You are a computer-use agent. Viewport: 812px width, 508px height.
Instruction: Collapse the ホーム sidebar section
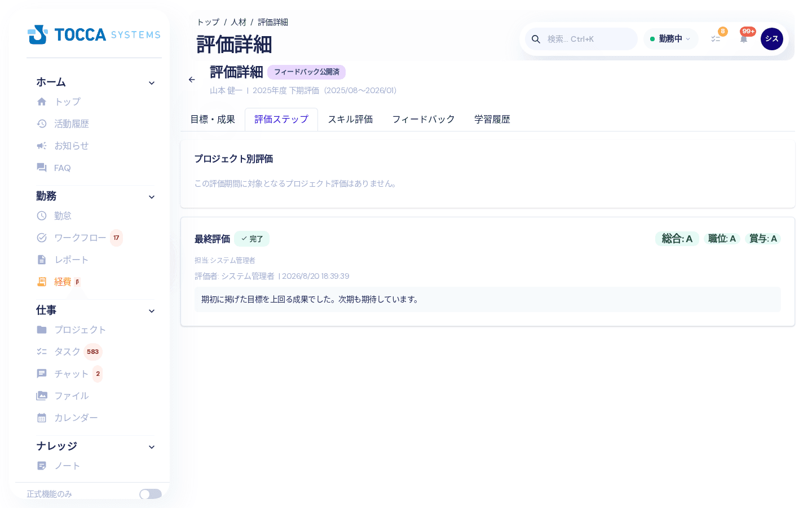pyautogui.click(x=152, y=83)
